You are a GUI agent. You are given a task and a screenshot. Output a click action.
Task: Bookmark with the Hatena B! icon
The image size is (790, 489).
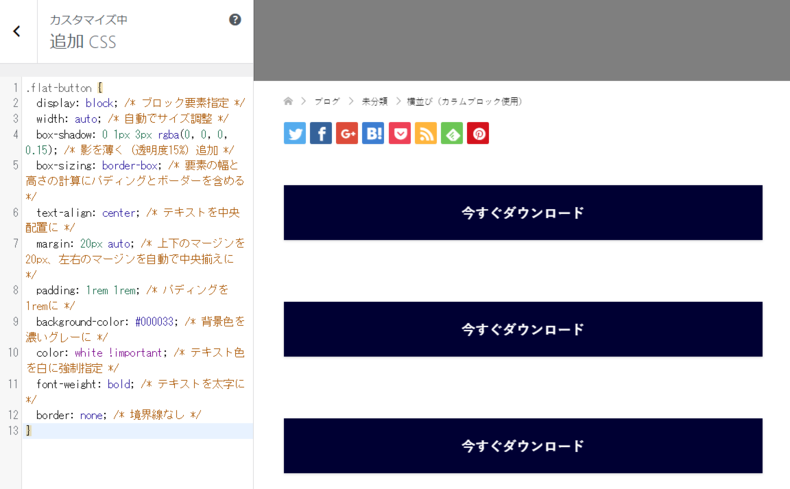(x=373, y=133)
